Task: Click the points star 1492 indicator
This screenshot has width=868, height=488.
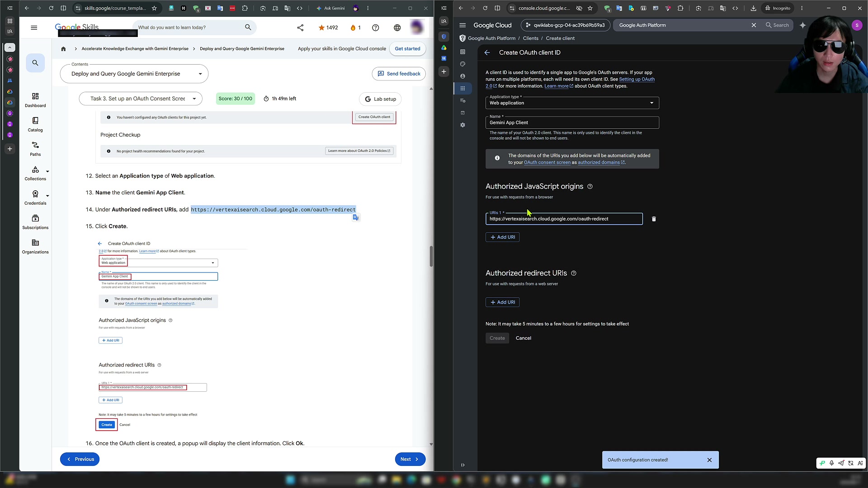Action: pos(328,28)
